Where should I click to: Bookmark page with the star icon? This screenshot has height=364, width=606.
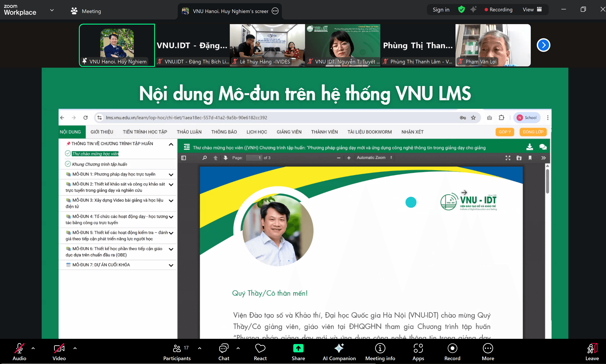(x=473, y=118)
